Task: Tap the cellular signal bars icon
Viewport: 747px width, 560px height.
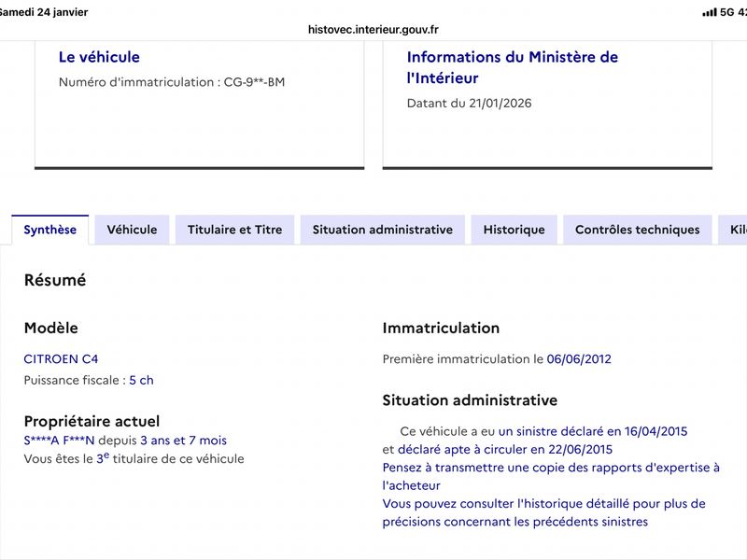Action: (709, 12)
